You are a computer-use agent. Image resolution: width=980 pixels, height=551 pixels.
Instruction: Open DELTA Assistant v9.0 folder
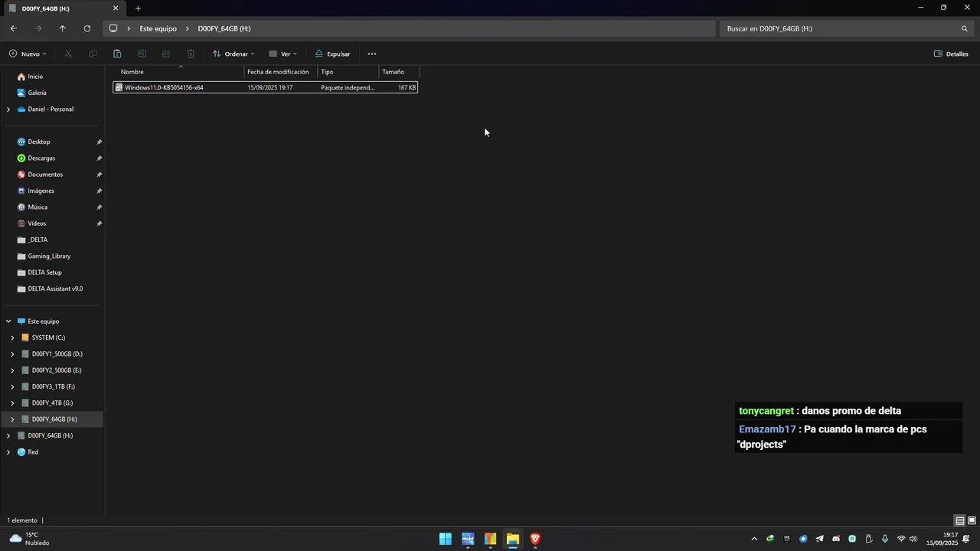click(55, 289)
